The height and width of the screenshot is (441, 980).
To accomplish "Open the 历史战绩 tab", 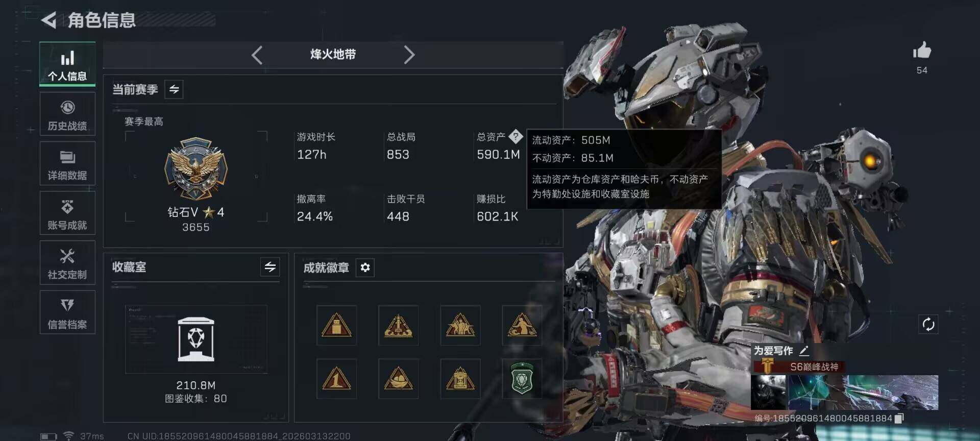I will point(67,114).
